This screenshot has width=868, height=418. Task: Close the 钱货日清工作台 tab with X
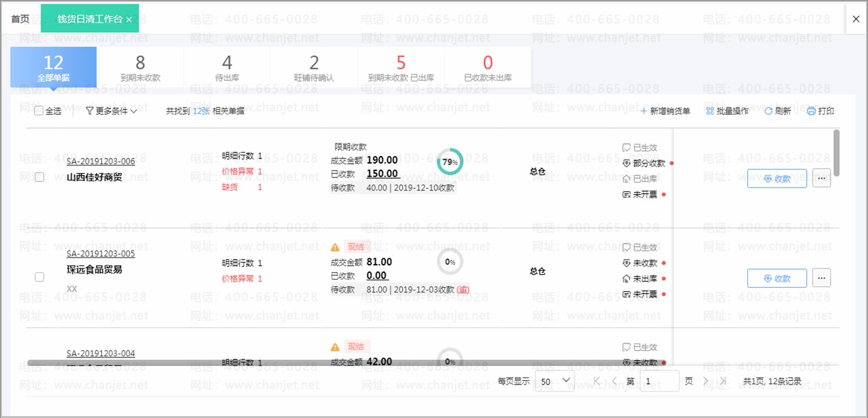(x=129, y=20)
